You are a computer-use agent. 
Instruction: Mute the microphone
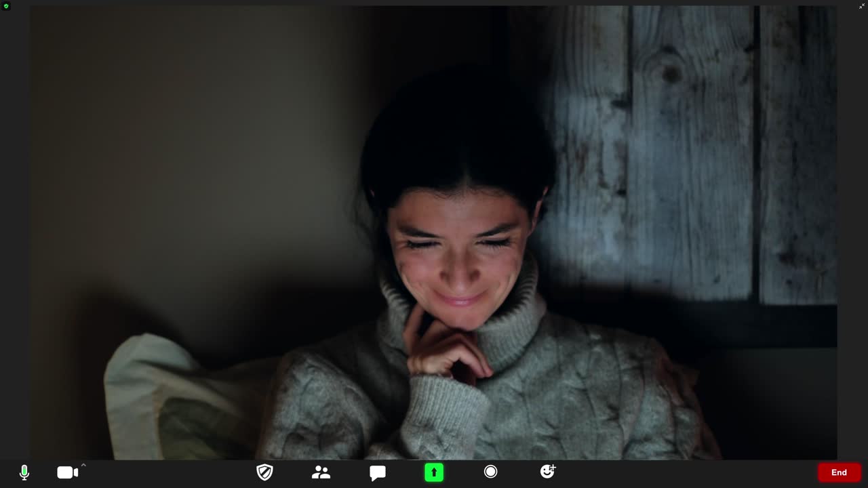point(24,472)
